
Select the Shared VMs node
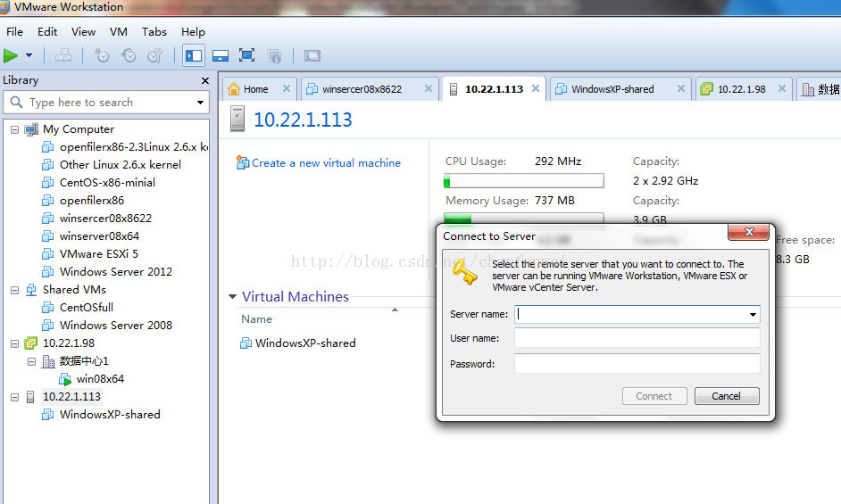click(x=74, y=290)
